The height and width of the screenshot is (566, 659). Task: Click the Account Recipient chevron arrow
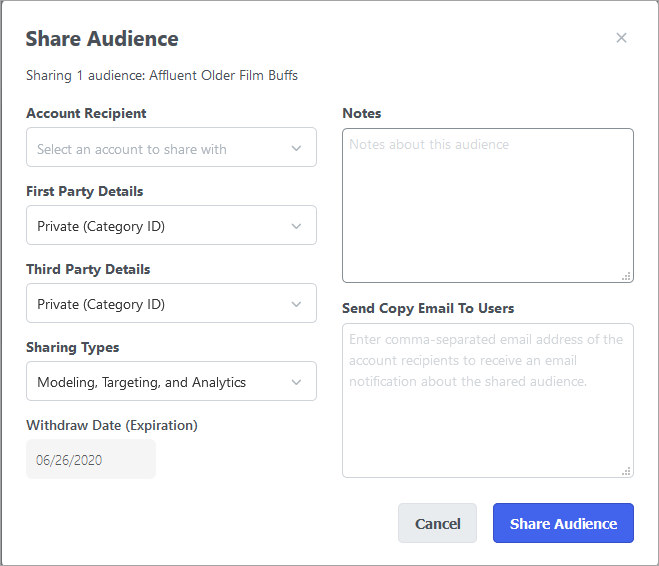pyautogui.click(x=296, y=149)
